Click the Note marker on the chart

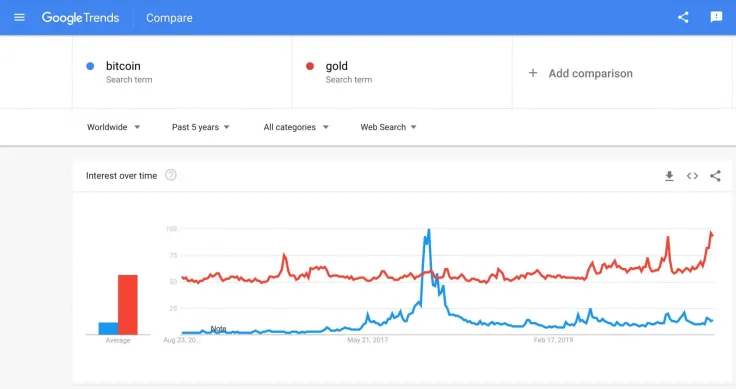(x=218, y=328)
